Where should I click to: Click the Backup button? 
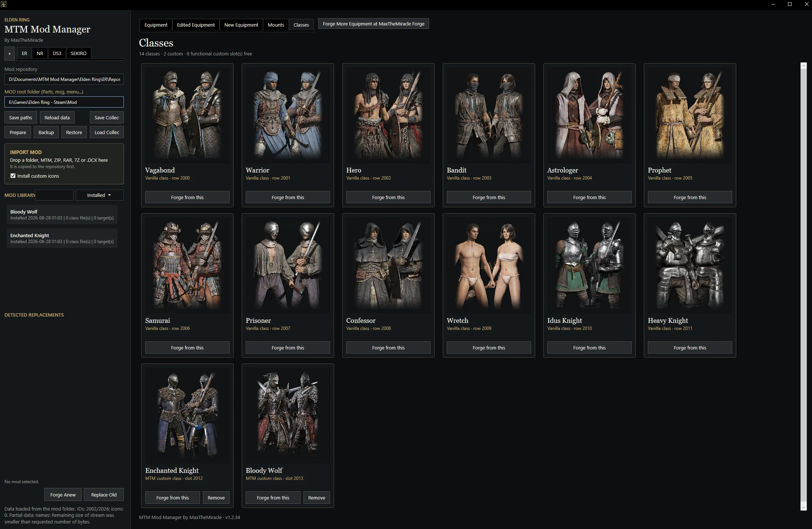click(46, 132)
